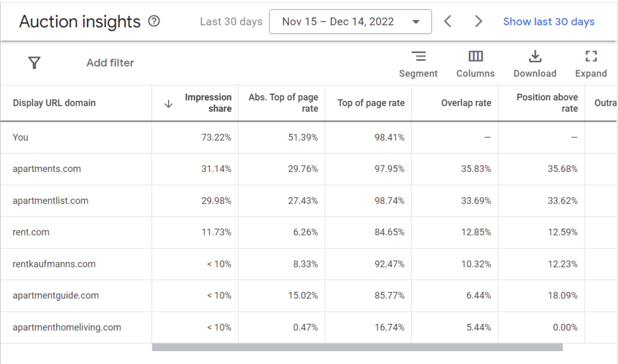Click the Auction insights page title
The height and width of the screenshot is (364, 618).
[80, 22]
